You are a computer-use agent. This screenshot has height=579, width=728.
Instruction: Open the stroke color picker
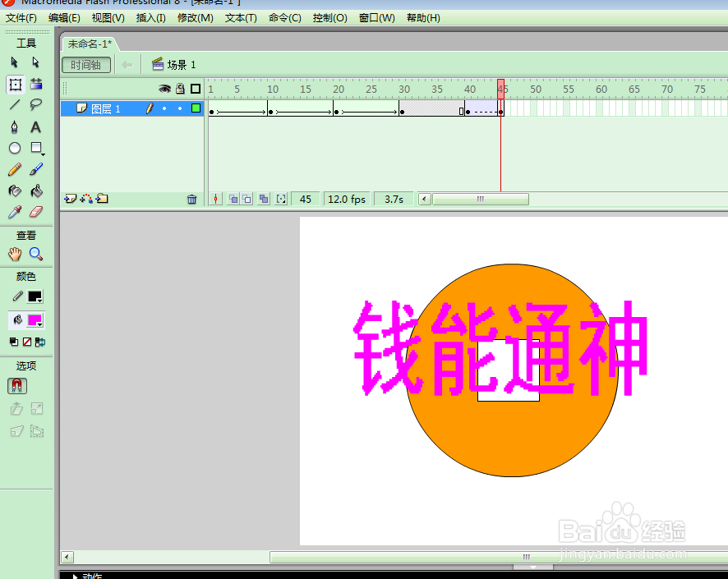35,296
